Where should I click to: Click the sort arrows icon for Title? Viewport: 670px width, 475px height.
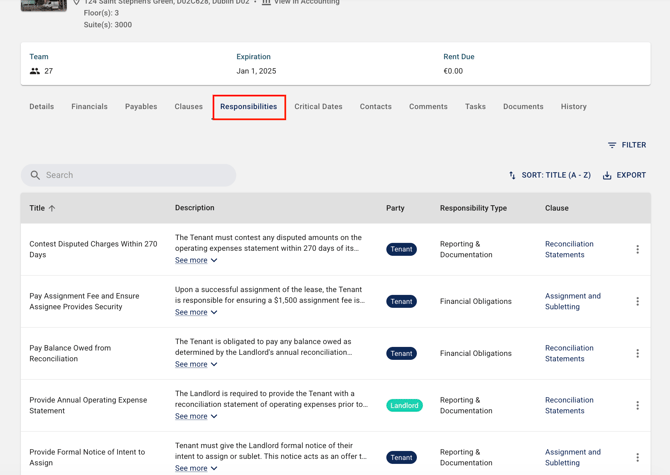point(513,175)
